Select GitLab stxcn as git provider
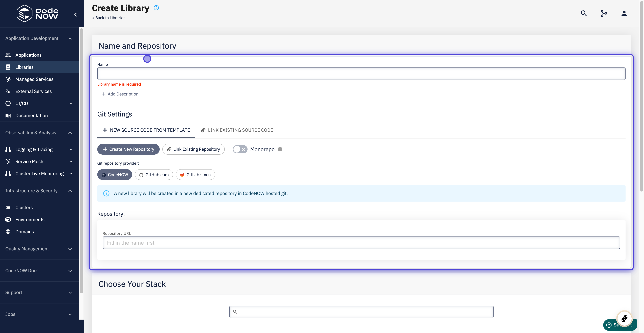644x333 pixels. click(196, 175)
